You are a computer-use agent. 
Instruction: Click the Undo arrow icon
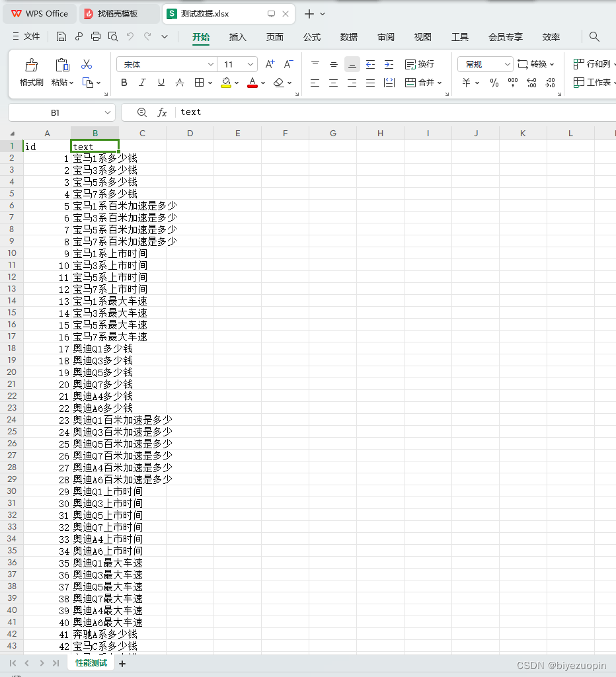coord(130,37)
